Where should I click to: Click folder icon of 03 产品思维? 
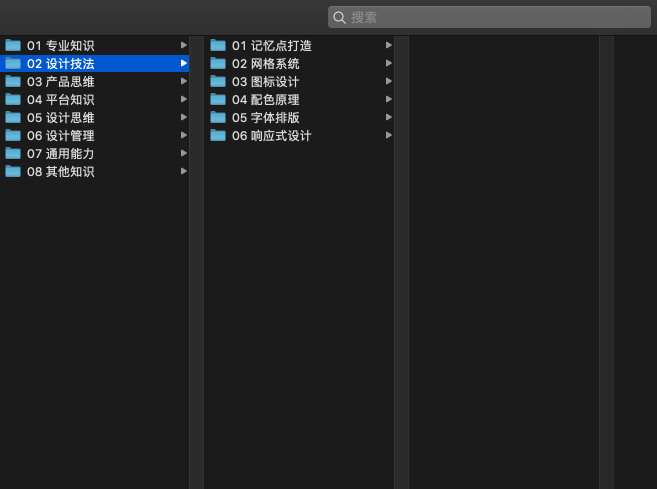click(x=13, y=81)
